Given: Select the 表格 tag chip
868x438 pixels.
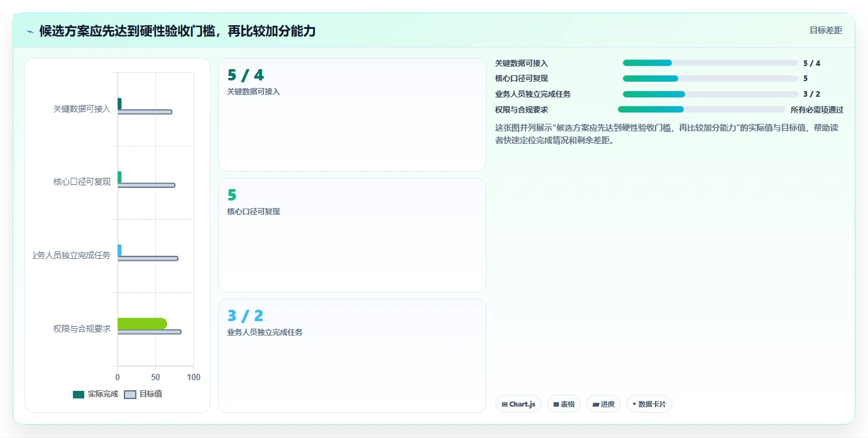Looking at the screenshot, I should point(564,404).
